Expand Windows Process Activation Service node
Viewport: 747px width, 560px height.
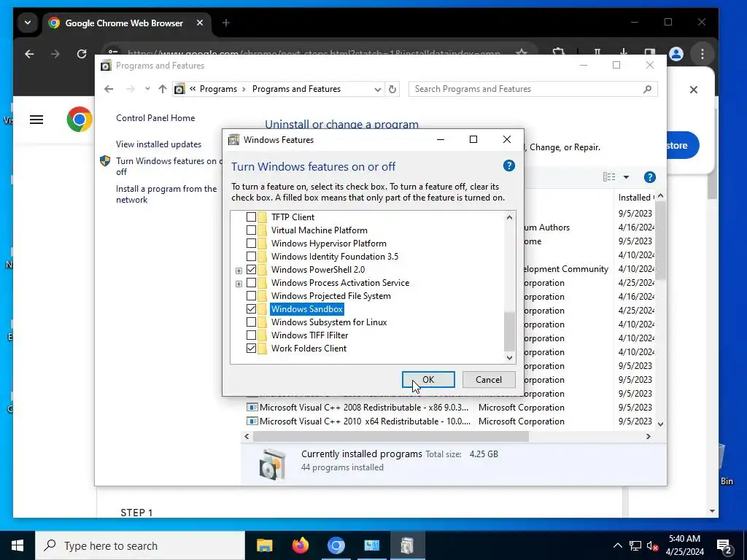tap(239, 284)
